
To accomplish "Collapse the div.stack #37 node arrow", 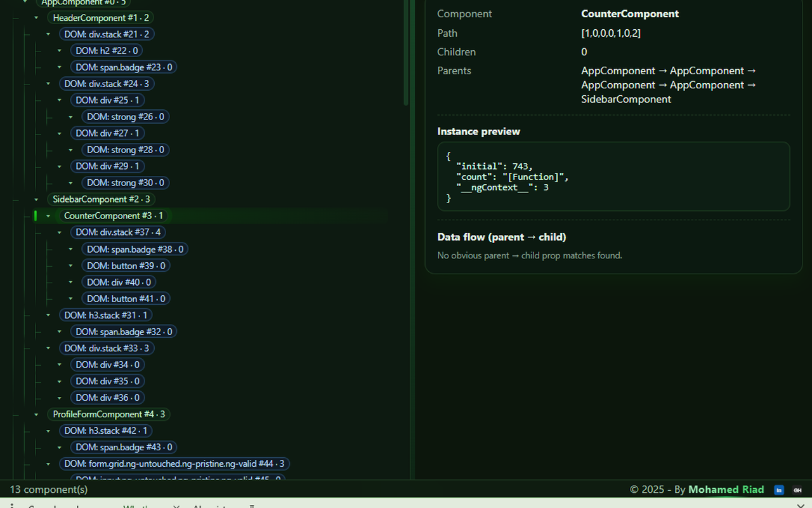I will click(x=60, y=232).
